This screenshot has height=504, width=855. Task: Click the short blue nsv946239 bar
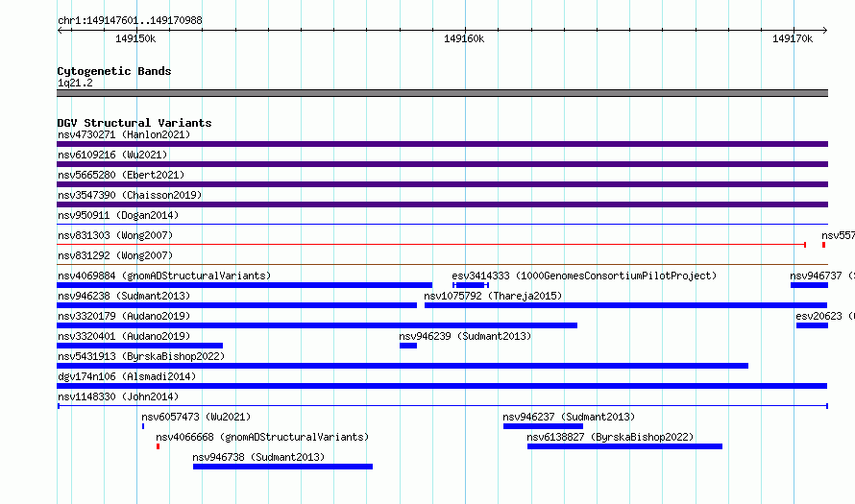point(408,346)
